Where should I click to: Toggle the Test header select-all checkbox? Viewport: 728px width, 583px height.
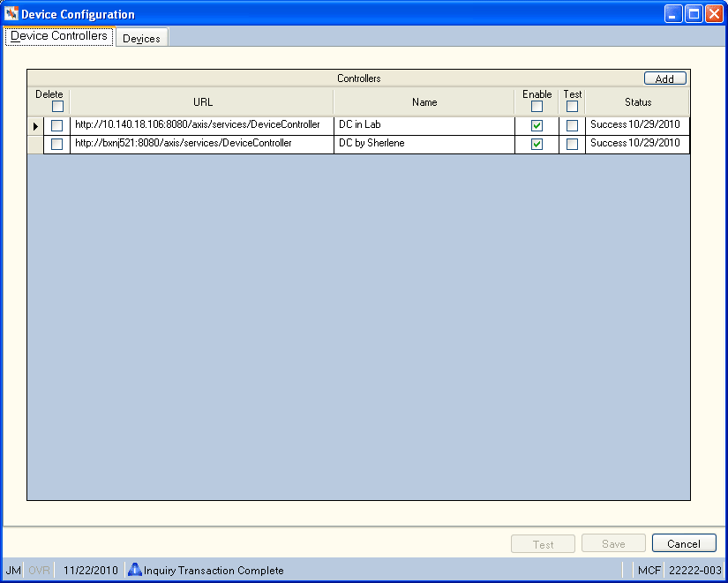click(572, 107)
